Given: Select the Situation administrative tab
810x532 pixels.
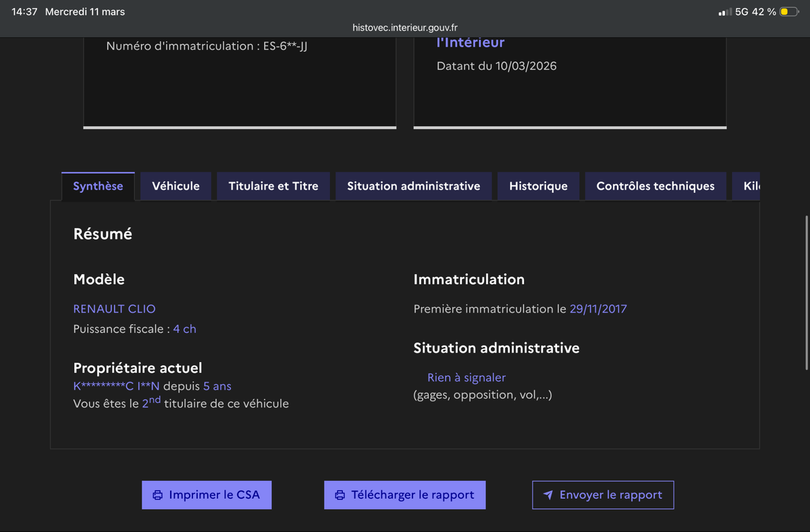Looking at the screenshot, I should point(414,186).
